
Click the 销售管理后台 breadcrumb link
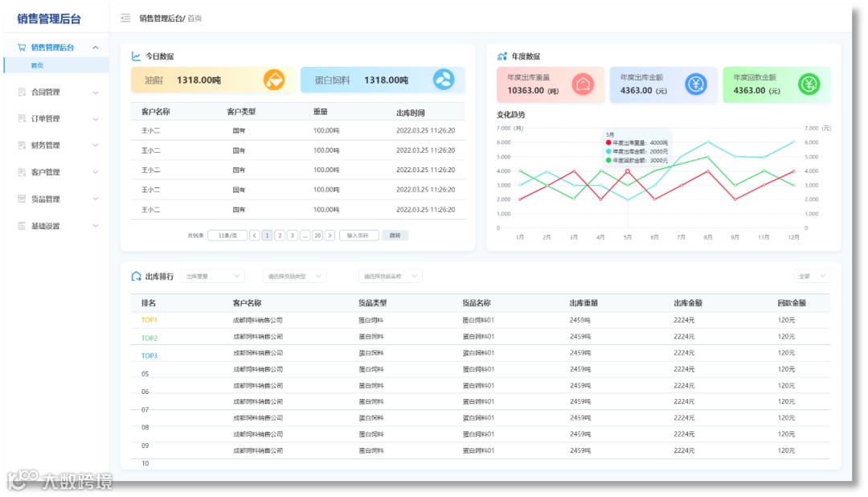(161, 18)
